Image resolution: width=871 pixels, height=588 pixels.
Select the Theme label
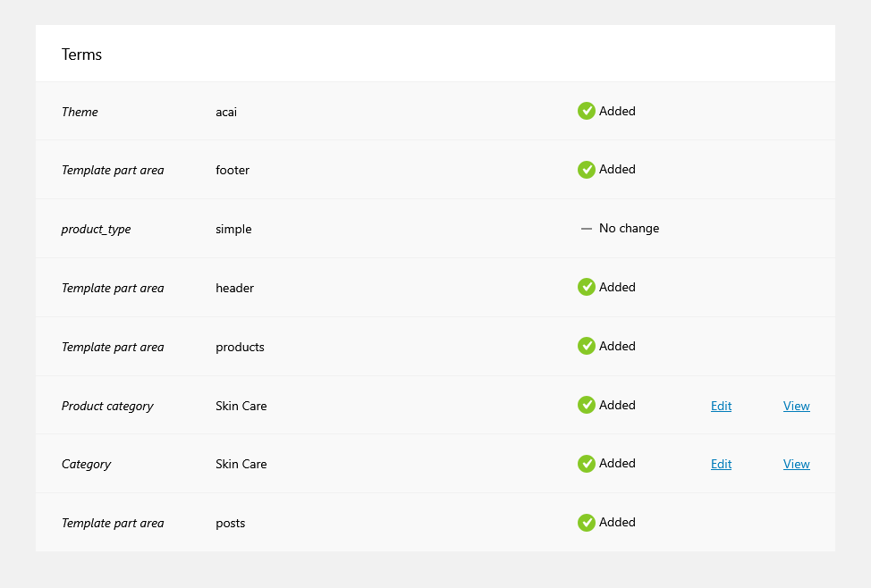pos(80,112)
